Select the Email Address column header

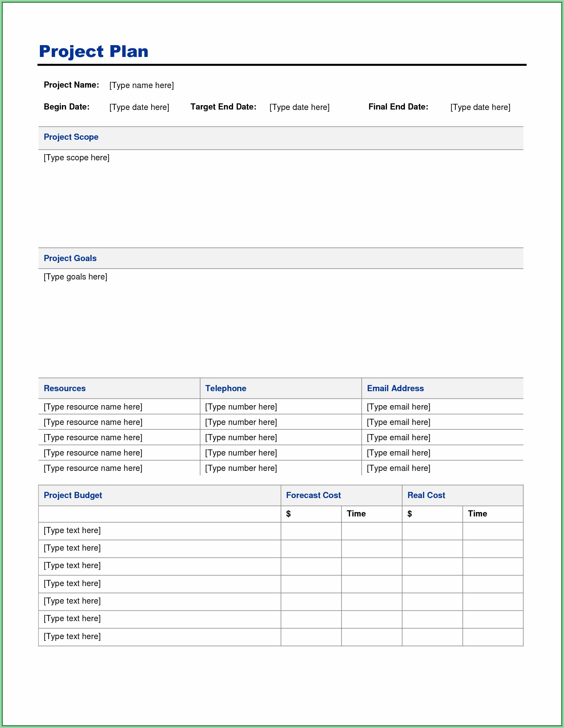pyautogui.click(x=395, y=389)
